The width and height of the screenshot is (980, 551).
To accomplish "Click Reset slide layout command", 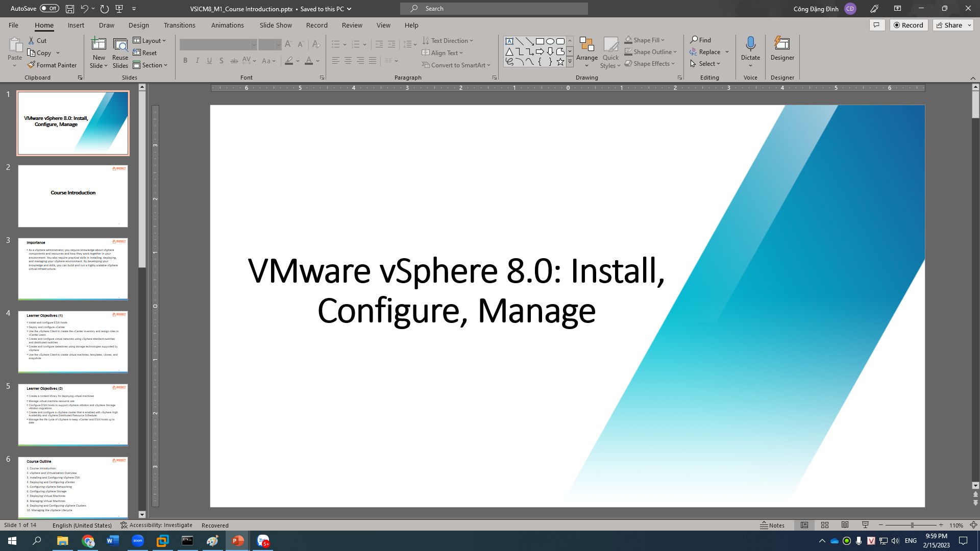I will pyautogui.click(x=145, y=53).
